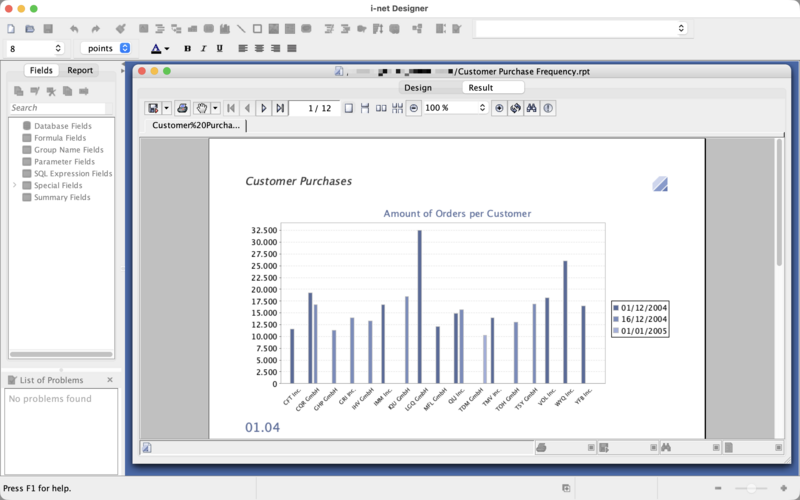Export the report via the save icon in preview toolbar
Screen dimensions: 800x500
click(153, 108)
